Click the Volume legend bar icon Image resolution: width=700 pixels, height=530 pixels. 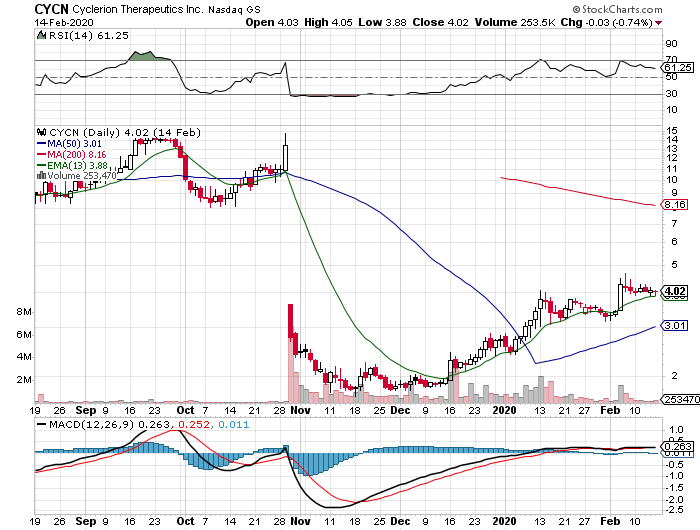pyautogui.click(x=40, y=175)
